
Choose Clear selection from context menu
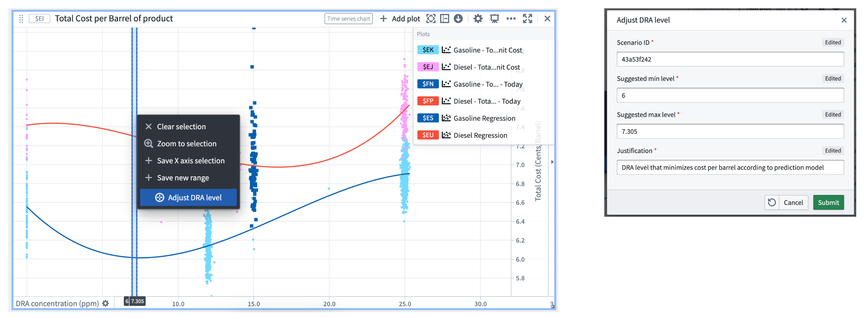tap(188, 127)
